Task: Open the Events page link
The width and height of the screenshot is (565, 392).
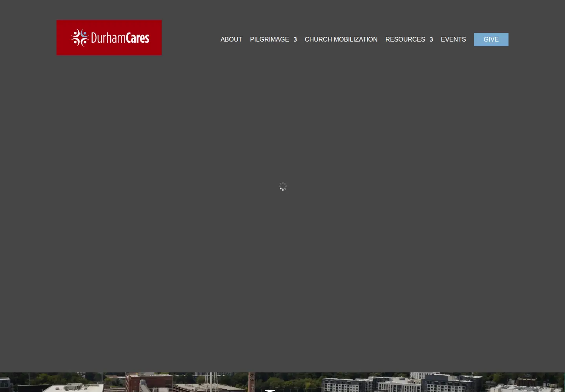Action: pyautogui.click(x=453, y=40)
